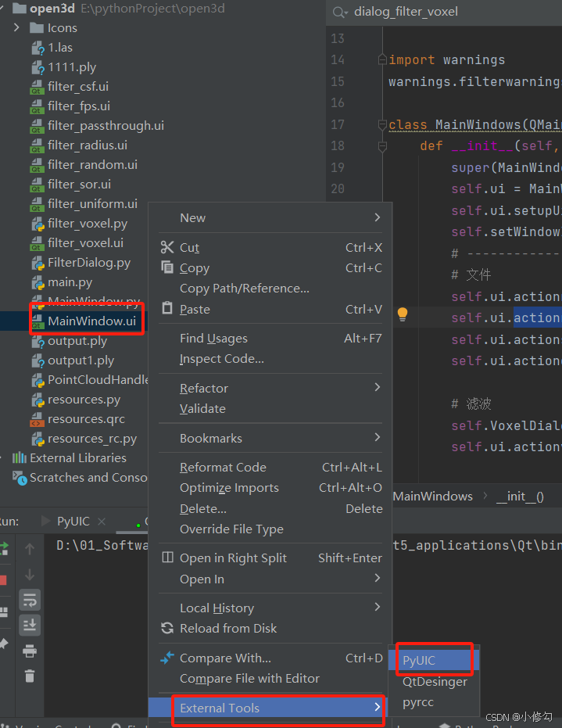The width and height of the screenshot is (562, 728).
Task: Open External Libraries node
Action: click(69, 458)
